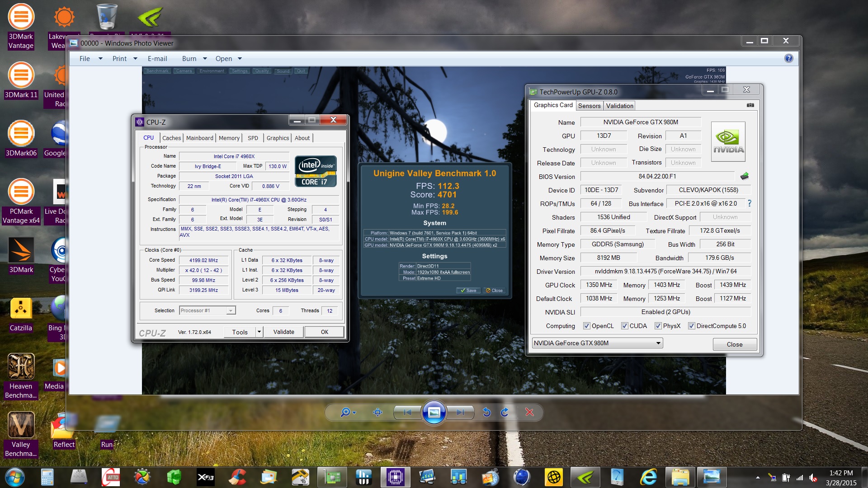Switch to the CPU-Z Caches tab
The width and height of the screenshot is (868, 488).
tap(171, 138)
